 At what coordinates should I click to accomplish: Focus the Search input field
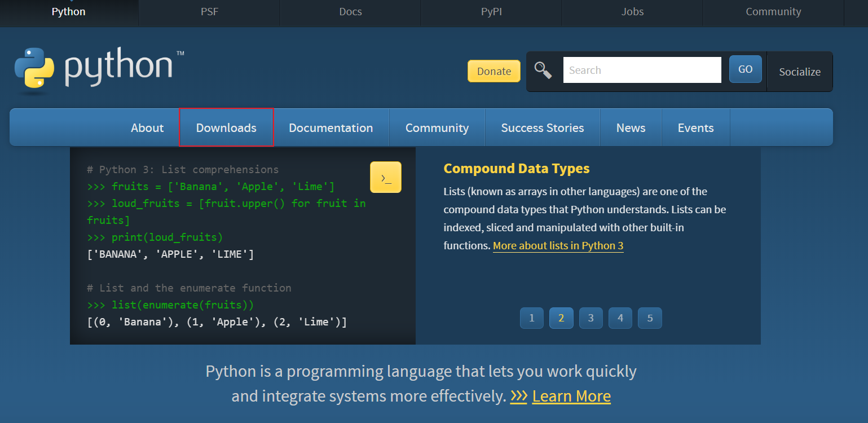click(642, 70)
